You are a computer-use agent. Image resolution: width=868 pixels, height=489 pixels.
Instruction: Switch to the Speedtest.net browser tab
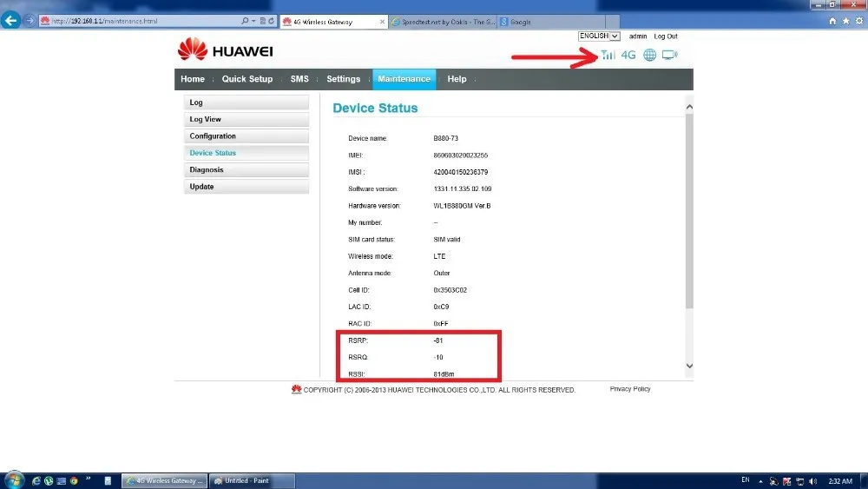[443, 22]
